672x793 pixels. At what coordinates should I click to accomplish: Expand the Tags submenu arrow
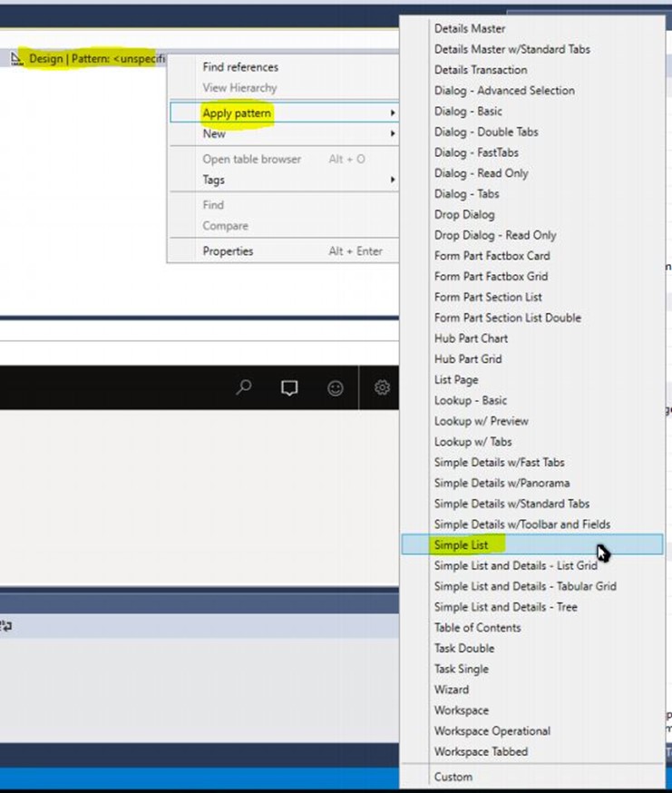point(393,180)
